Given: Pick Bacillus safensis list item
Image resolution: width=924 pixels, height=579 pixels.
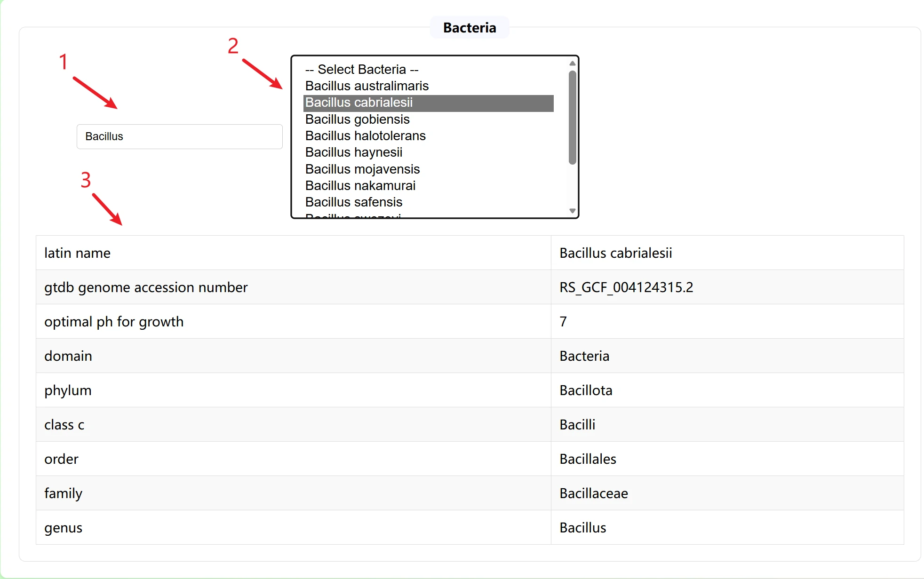Looking at the screenshot, I should [354, 202].
